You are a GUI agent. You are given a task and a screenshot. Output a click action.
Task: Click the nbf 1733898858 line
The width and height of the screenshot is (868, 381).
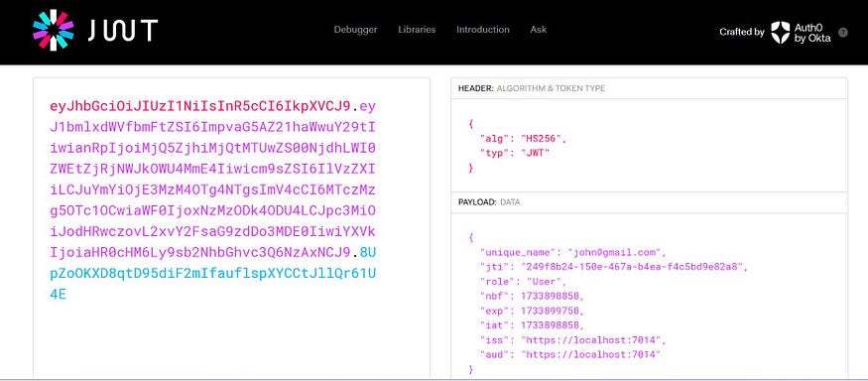[x=532, y=296]
